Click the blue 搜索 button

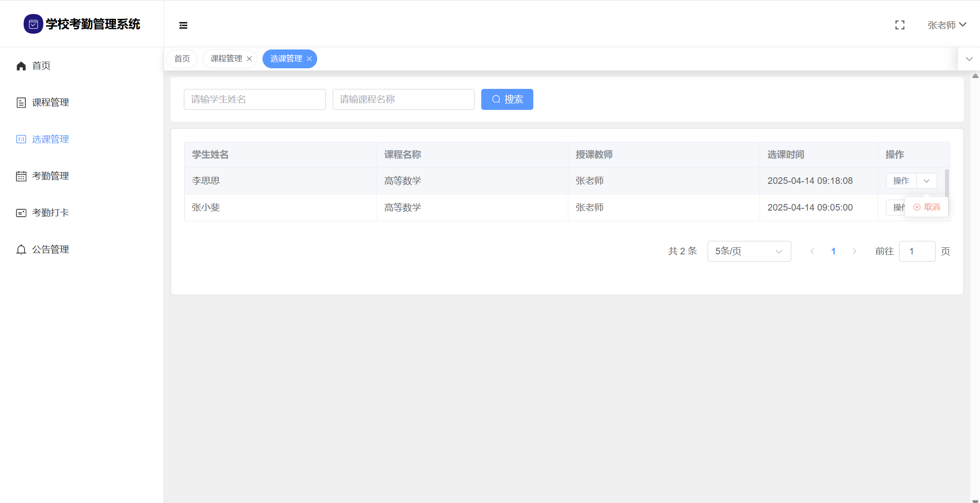[x=507, y=99]
